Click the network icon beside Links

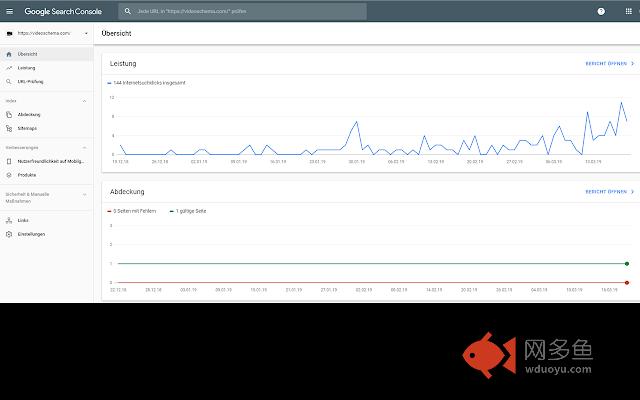pyautogui.click(x=9, y=220)
